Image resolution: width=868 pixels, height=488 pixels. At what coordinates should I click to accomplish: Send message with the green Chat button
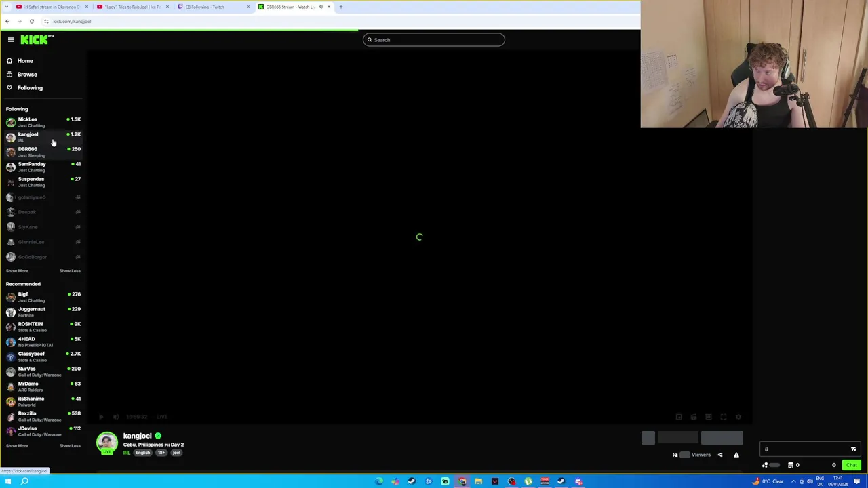click(852, 465)
